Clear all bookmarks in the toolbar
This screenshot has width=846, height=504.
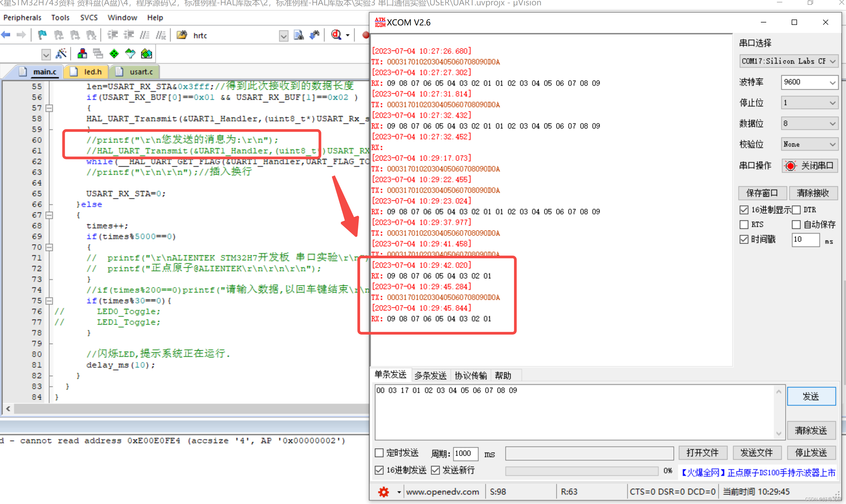[x=91, y=35]
